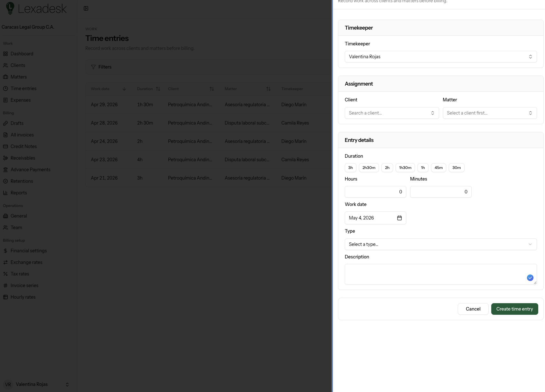The height and width of the screenshot is (392, 545).
Task: Click the Time entries clock icon
Action: point(5,89)
